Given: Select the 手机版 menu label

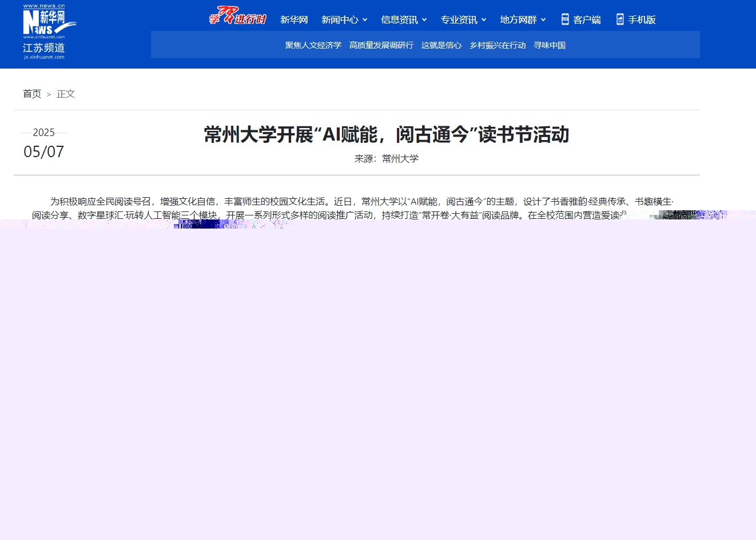Looking at the screenshot, I should click(642, 20).
